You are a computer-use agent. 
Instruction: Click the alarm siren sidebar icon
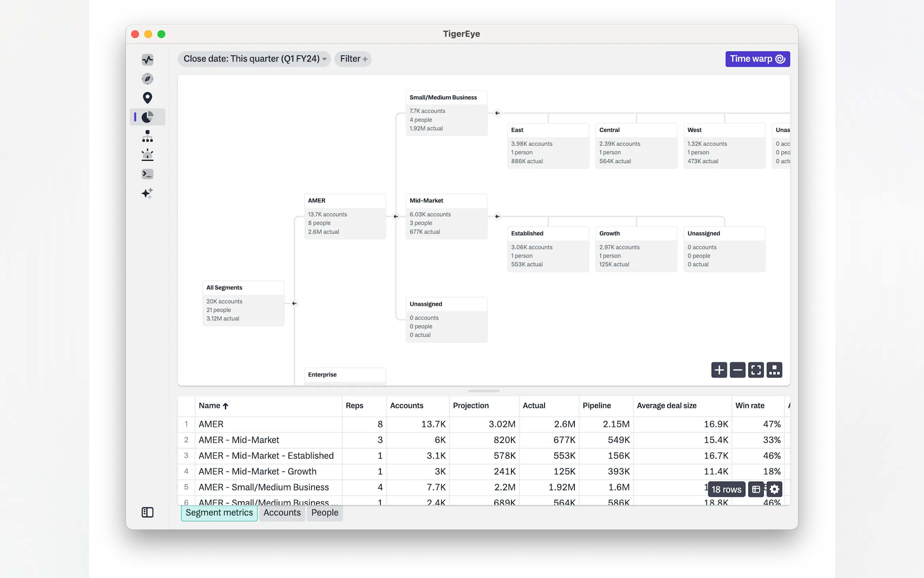[x=147, y=155]
